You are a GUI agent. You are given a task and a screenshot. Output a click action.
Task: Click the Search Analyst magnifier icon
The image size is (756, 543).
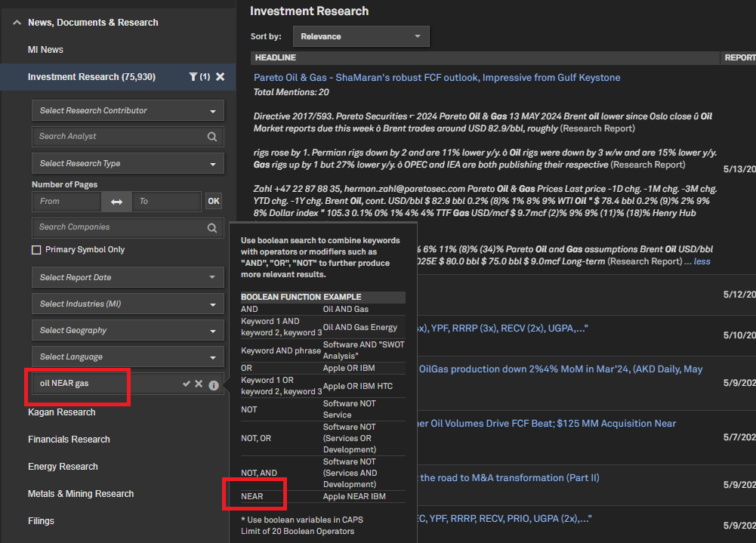212,137
